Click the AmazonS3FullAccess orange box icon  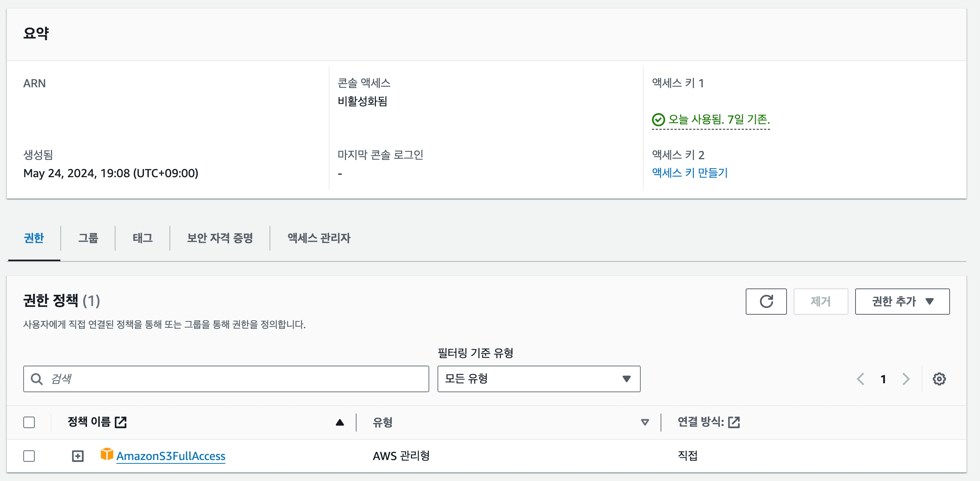pyautogui.click(x=107, y=454)
